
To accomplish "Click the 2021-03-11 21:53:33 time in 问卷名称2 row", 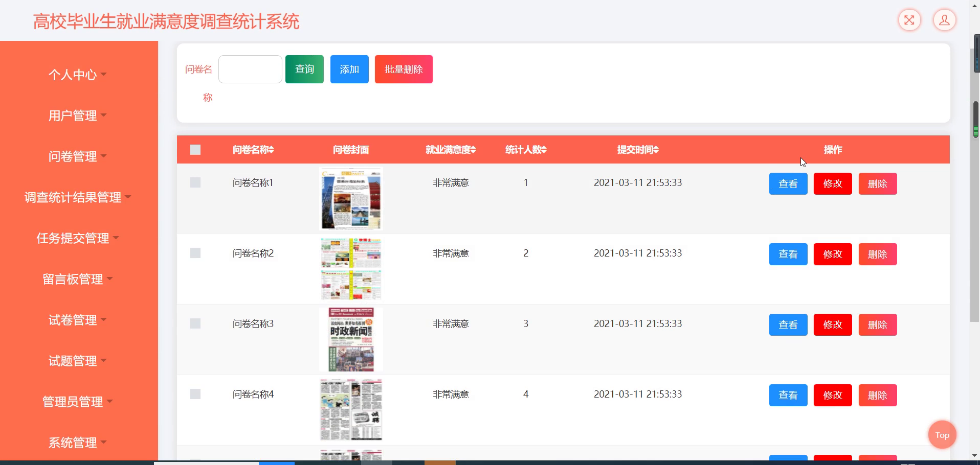I will pos(638,253).
